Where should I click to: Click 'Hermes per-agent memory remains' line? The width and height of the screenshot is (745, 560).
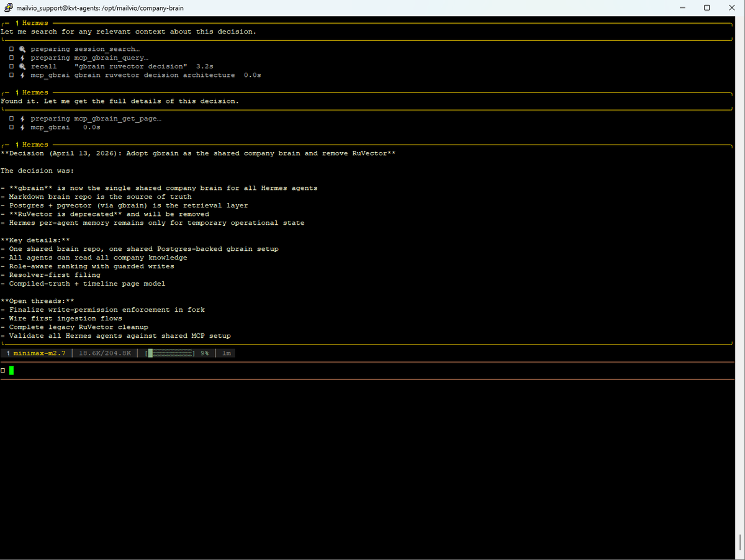pos(153,223)
